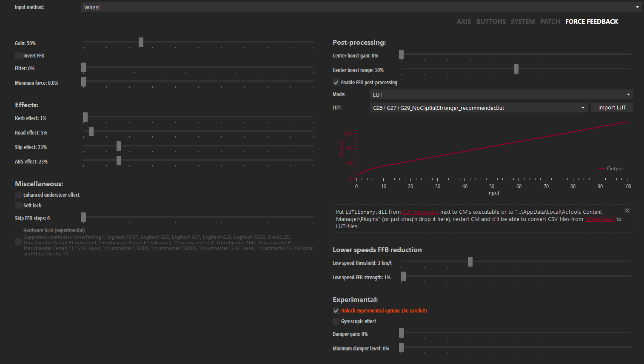The height and width of the screenshot is (364, 644).
Task: Click the Import LUT button
Action: click(612, 108)
